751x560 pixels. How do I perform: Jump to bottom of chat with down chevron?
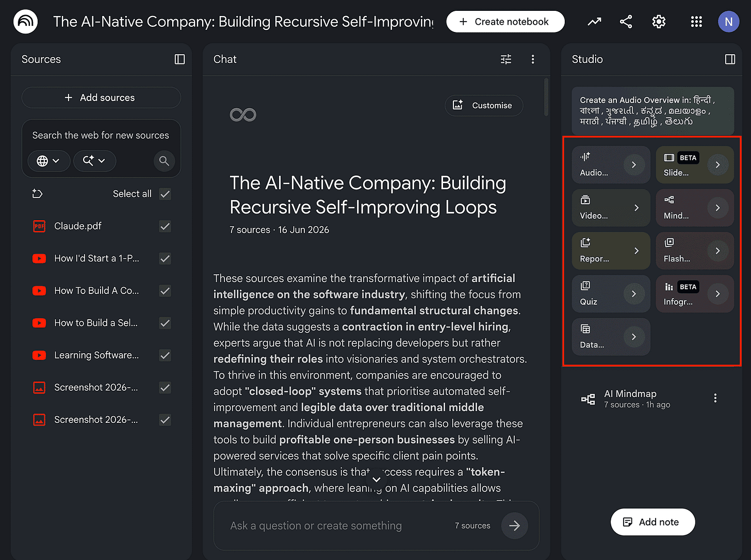click(x=377, y=480)
